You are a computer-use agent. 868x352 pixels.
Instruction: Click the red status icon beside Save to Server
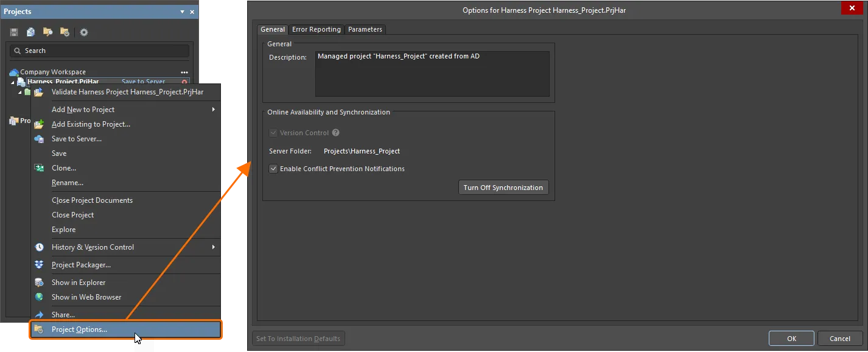click(x=184, y=82)
